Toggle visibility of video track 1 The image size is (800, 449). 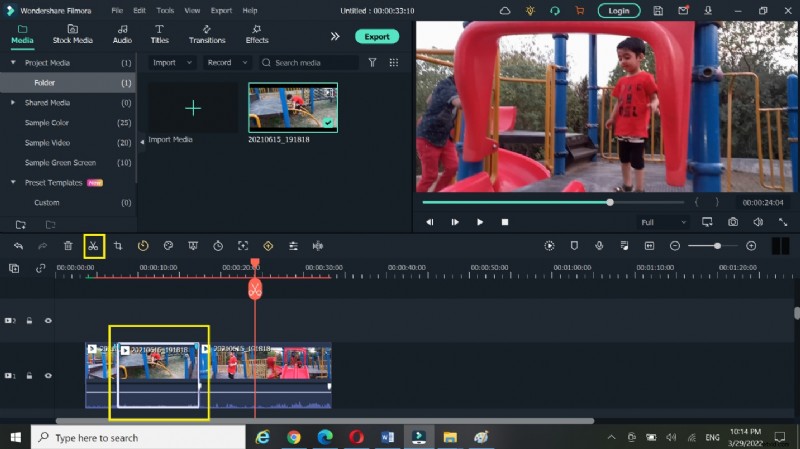pyautogui.click(x=48, y=376)
